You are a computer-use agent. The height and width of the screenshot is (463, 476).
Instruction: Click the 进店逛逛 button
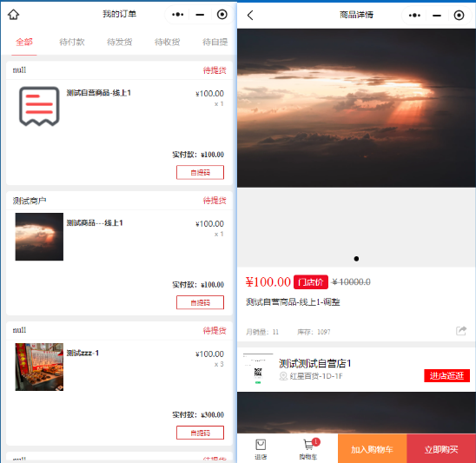(446, 375)
